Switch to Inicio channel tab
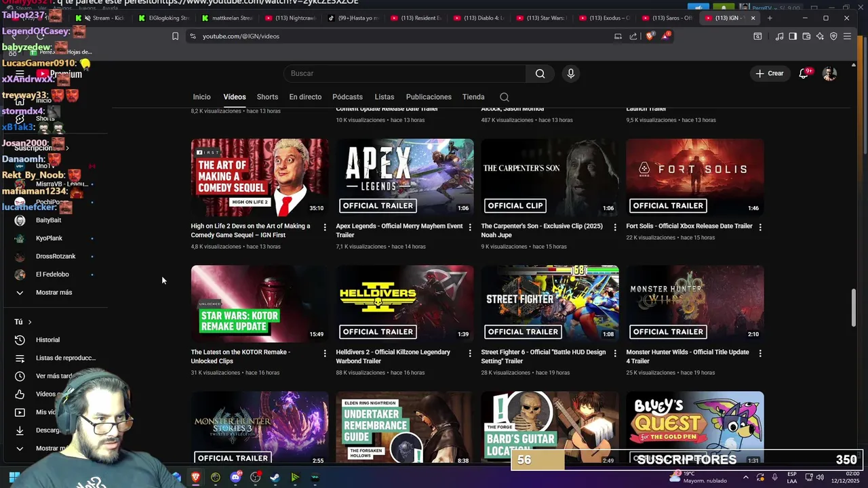Image resolution: width=868 pixels, height=488 pixels. (x=201, y=97)
